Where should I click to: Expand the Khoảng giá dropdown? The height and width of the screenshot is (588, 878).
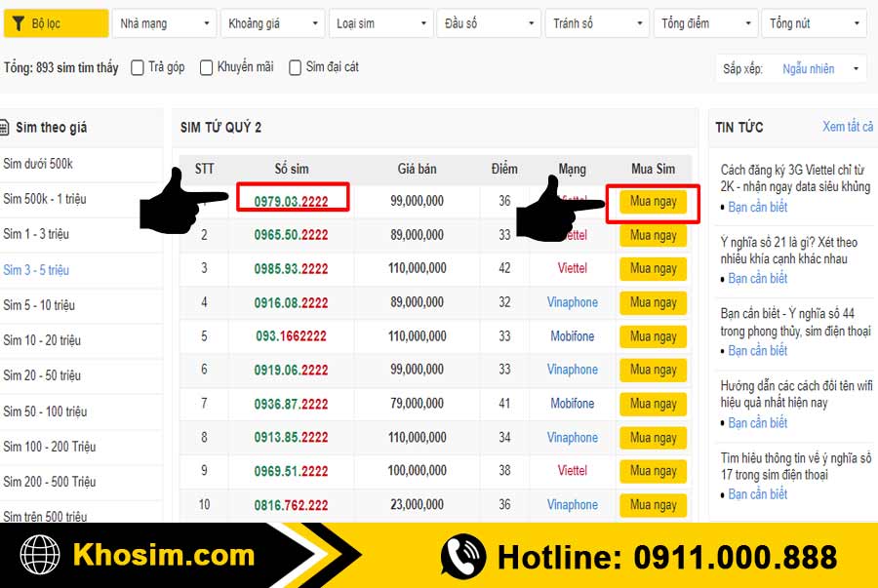point(271,23)
